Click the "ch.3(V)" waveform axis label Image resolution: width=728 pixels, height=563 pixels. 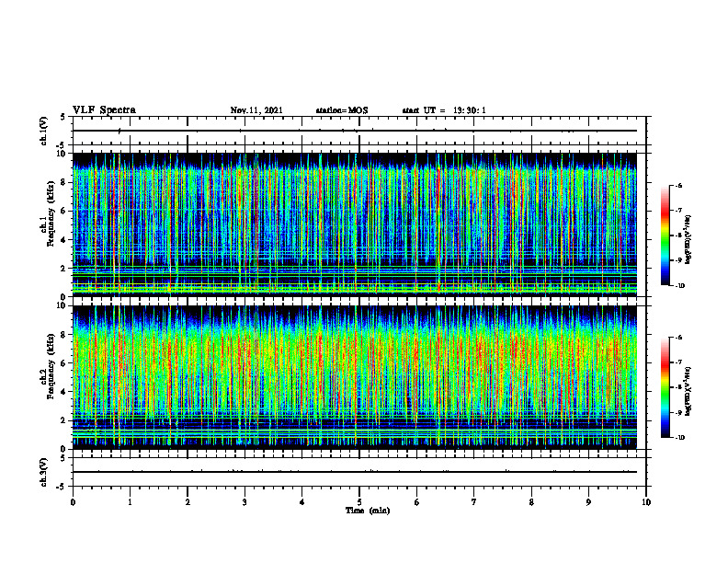43,472
